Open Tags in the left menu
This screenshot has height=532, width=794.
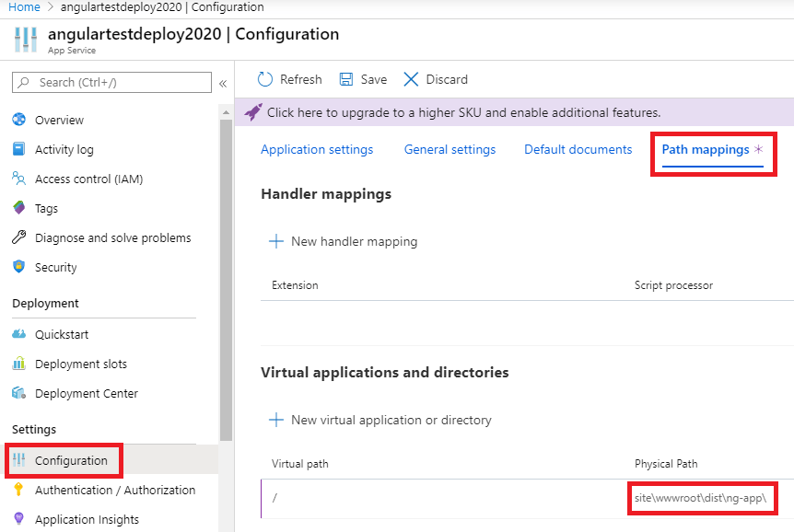pyautogui.click(x=46, y=209)
